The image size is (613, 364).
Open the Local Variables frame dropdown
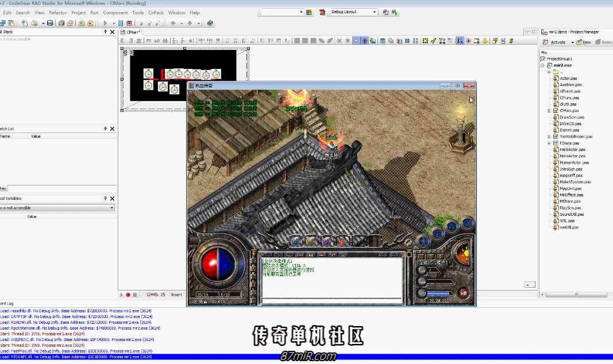pyautogui.click(x=112, y=208)
